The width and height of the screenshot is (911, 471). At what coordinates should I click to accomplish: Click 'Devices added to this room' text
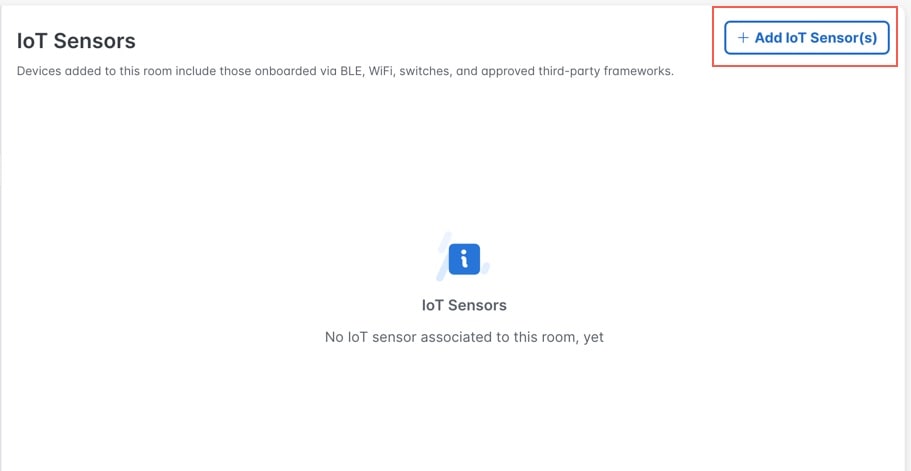point(92,72)
